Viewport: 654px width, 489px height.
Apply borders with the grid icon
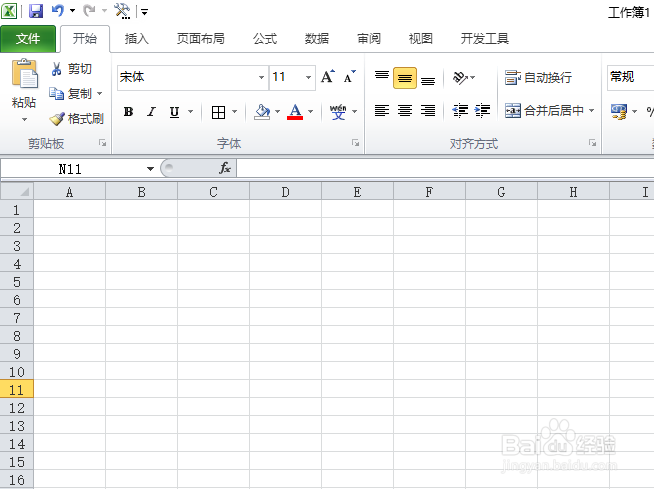click(x=218, y=112)
